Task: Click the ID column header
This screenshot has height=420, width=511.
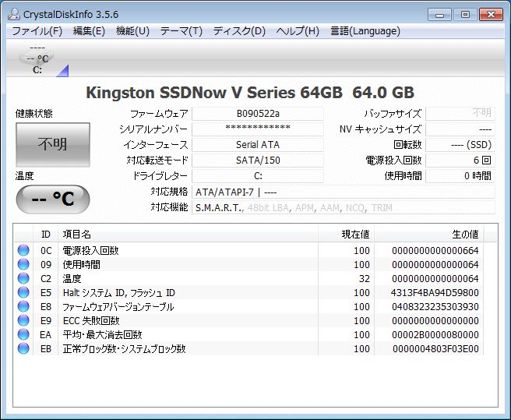Action: pyautogui.click(x=46, y=234)
